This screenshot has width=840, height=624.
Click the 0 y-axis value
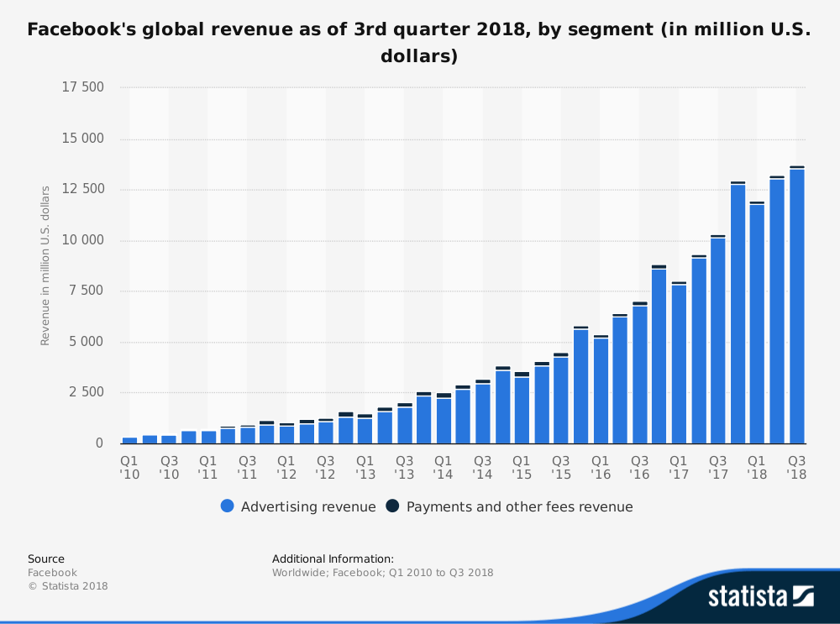[x=100, y=443]
